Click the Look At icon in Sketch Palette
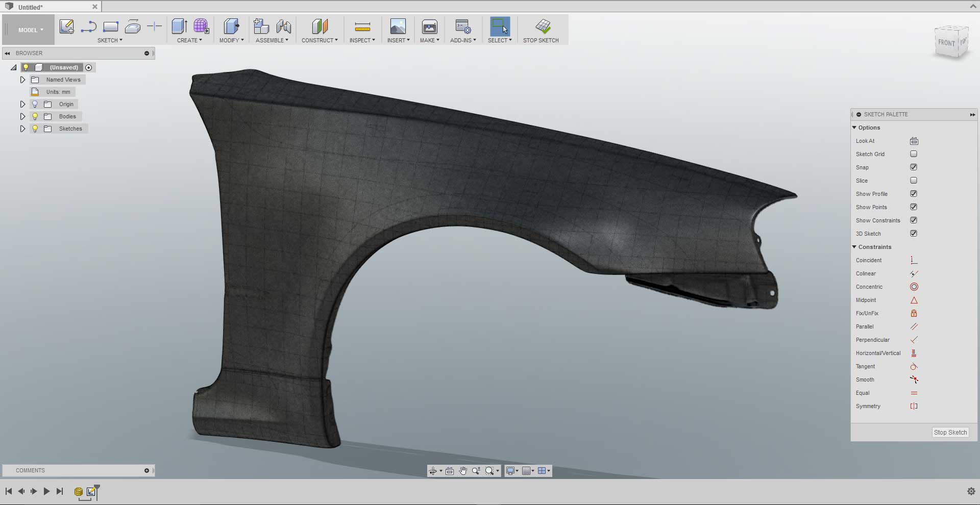Screen dimensions: 980x505 tap(914, 141)
